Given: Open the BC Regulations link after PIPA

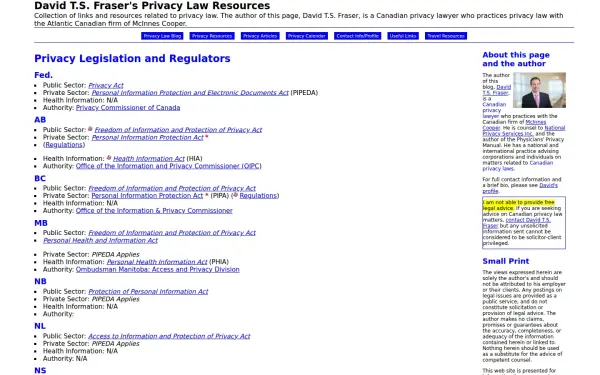Looking at the screenshot, I should pos(258,196).
